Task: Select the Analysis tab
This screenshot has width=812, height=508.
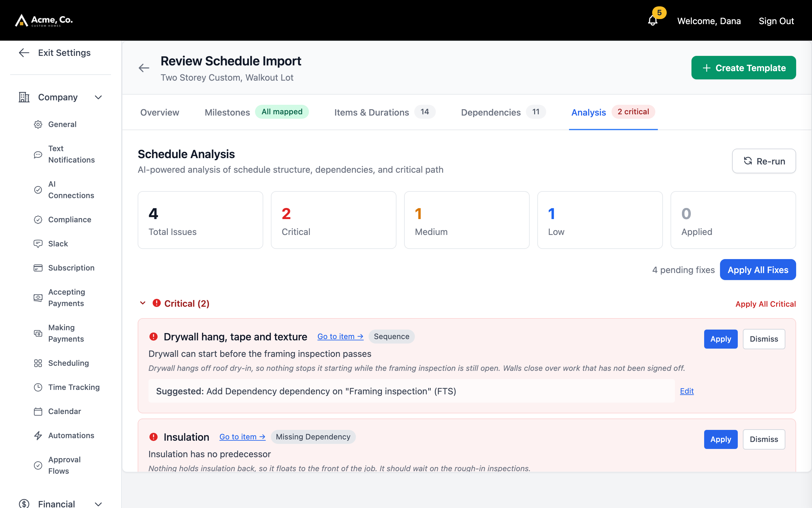Action: point(613,112)
